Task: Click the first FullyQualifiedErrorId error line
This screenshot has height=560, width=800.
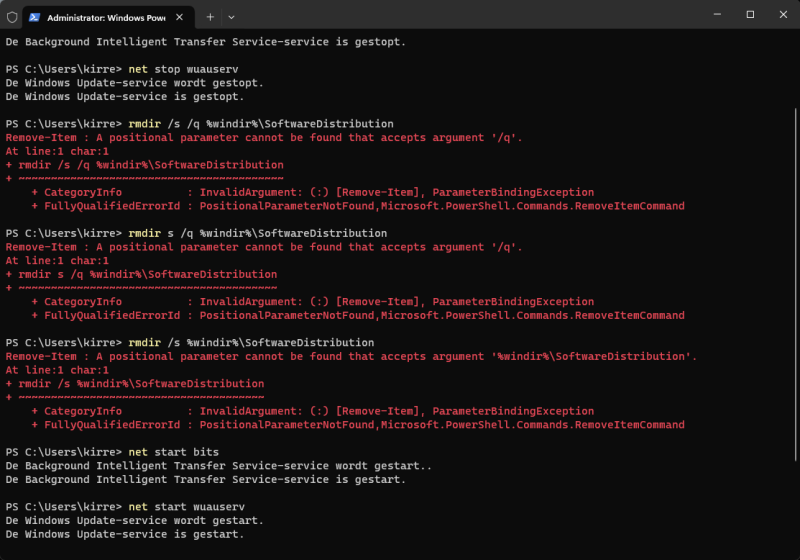Action: click(x=358, y=206)
